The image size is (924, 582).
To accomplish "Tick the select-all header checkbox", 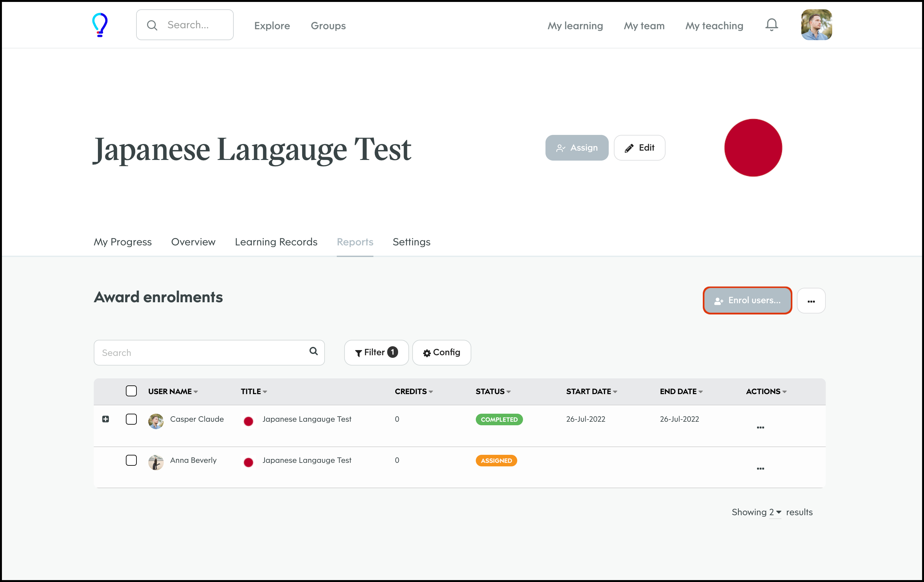I will click(x=131, y=391).
